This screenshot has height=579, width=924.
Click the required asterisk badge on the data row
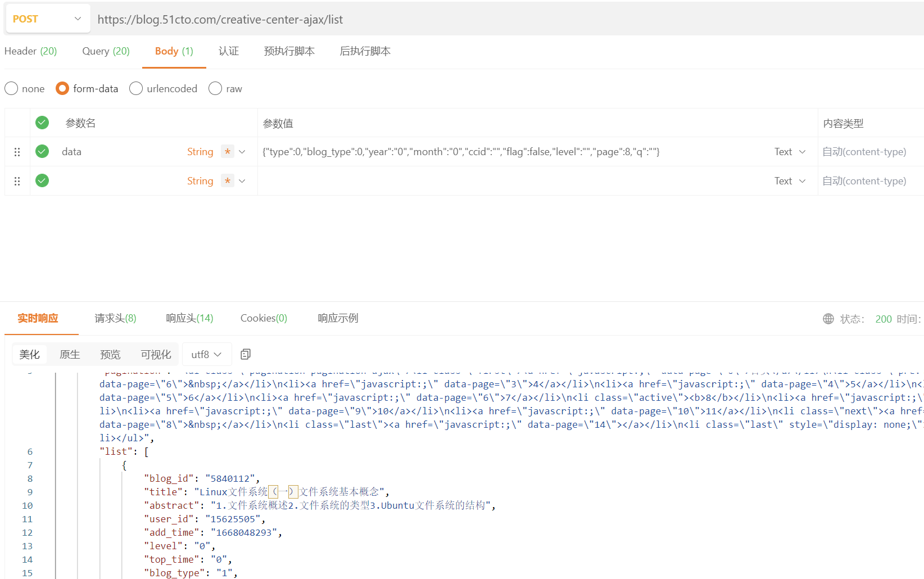pos(227,151)
